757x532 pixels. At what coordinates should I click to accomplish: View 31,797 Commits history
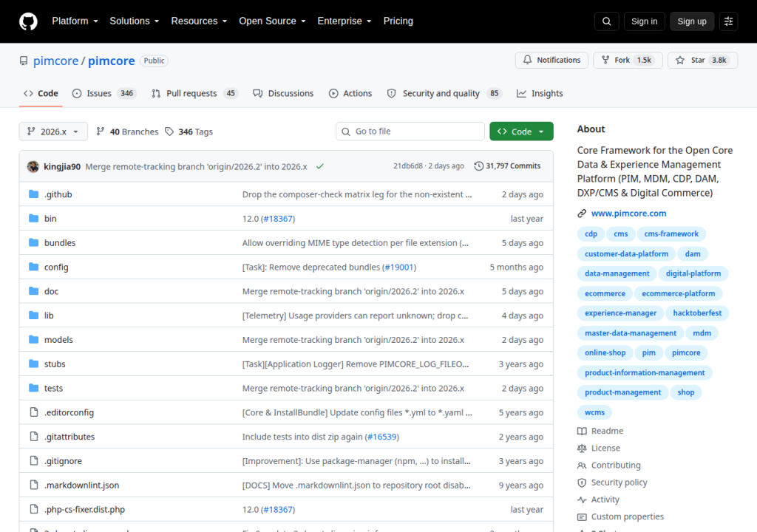click(x=507, y=166)
